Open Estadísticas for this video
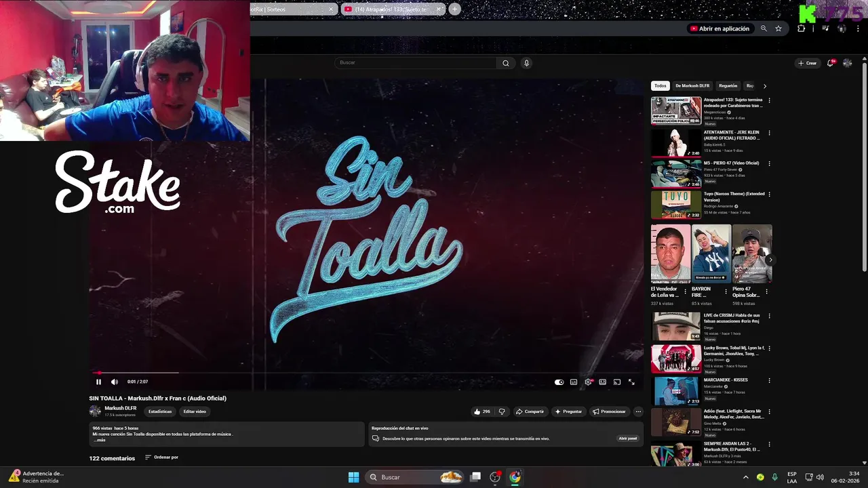Image resolution: width=868 pixels, height=488 pixels. click(160, 411)
